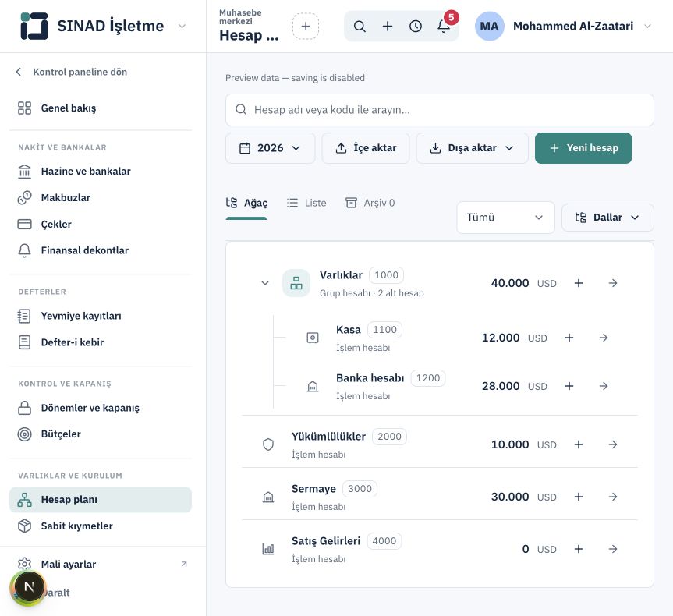
Task: Click plus icon on Satış Gelirleri row
Action: click(x=579, y=549)
